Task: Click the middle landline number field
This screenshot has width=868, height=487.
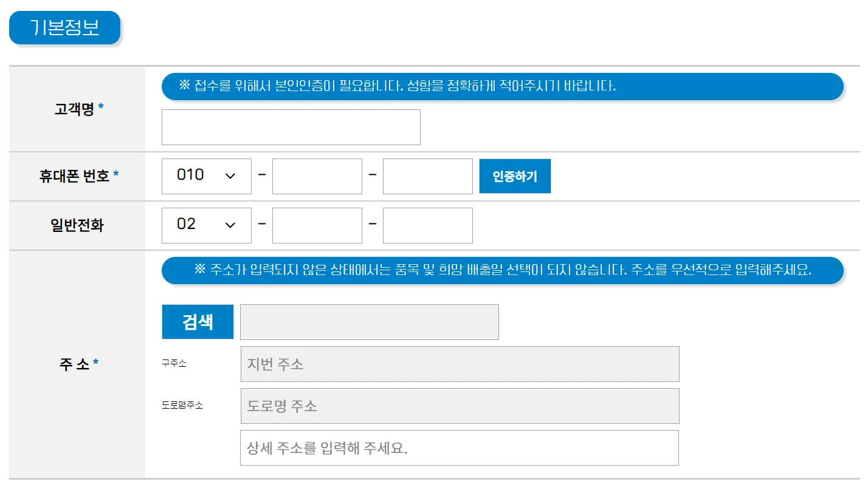Action: tap(317, 225)
